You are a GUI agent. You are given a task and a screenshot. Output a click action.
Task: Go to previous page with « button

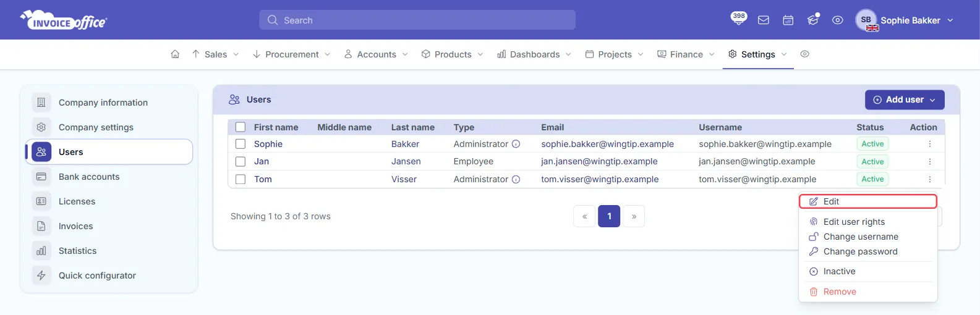584,216
